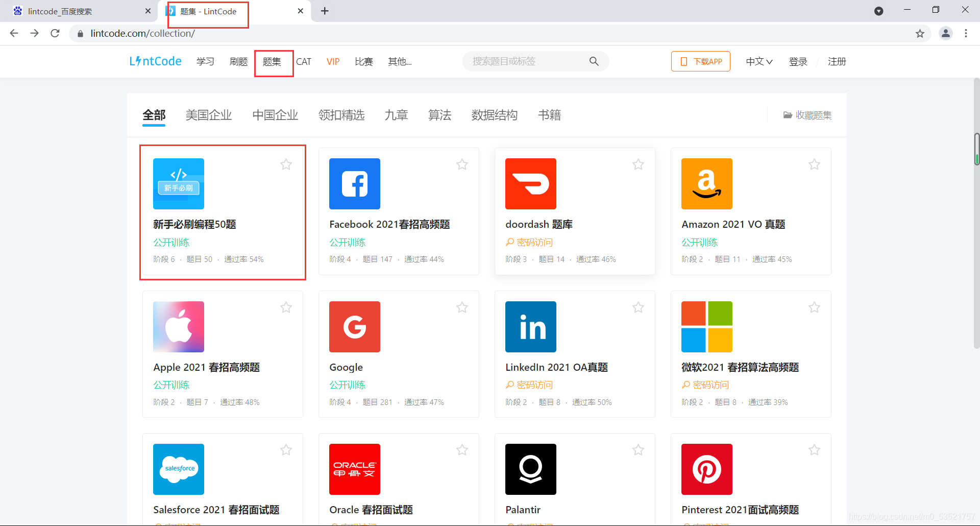Click the LintCode logo

coord(155,61)
